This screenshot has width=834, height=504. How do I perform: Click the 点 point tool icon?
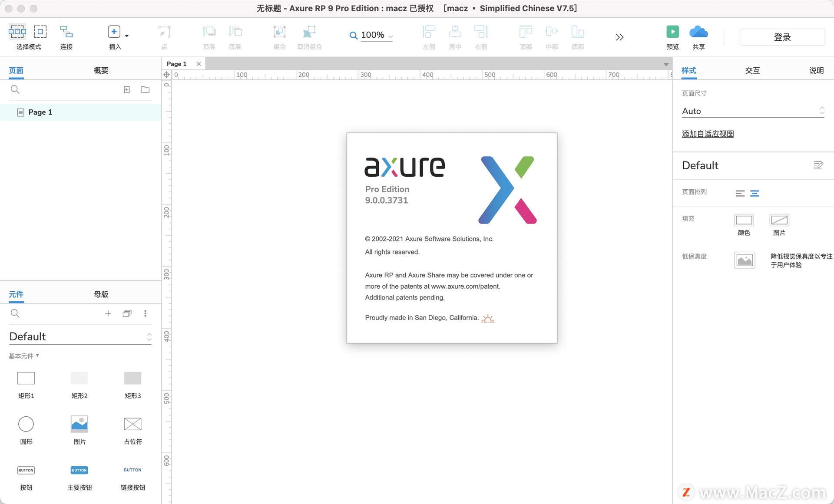pos(164,32)
